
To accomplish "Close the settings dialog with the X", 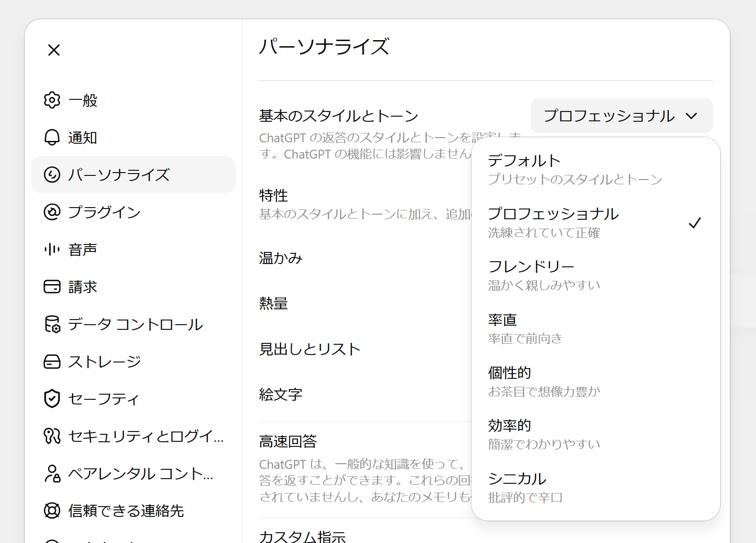I will [54, 50].
